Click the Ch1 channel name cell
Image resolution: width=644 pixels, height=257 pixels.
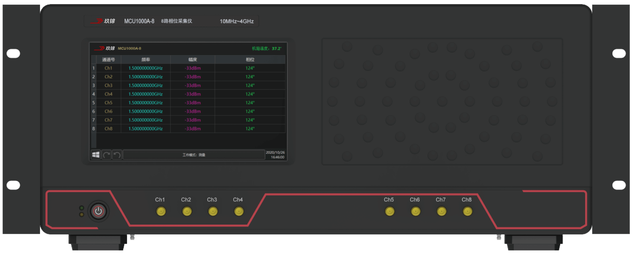tap(108, 68)
